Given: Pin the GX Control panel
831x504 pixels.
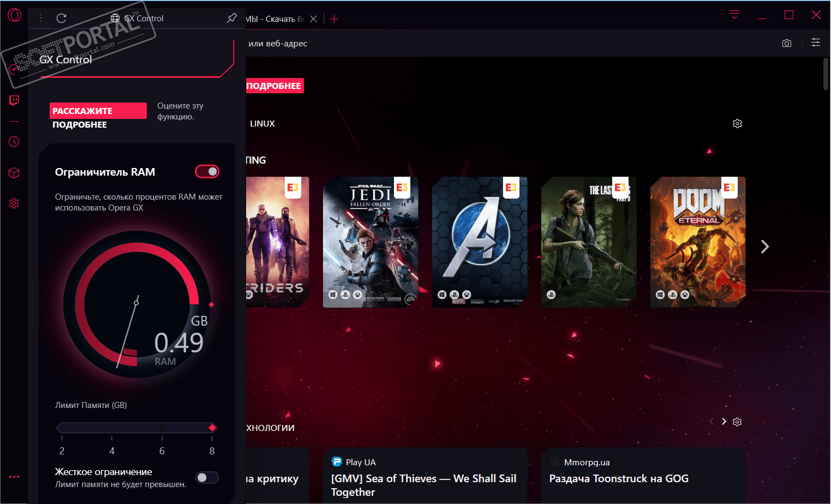Looking at the screenshot, I should coord(232,18).
